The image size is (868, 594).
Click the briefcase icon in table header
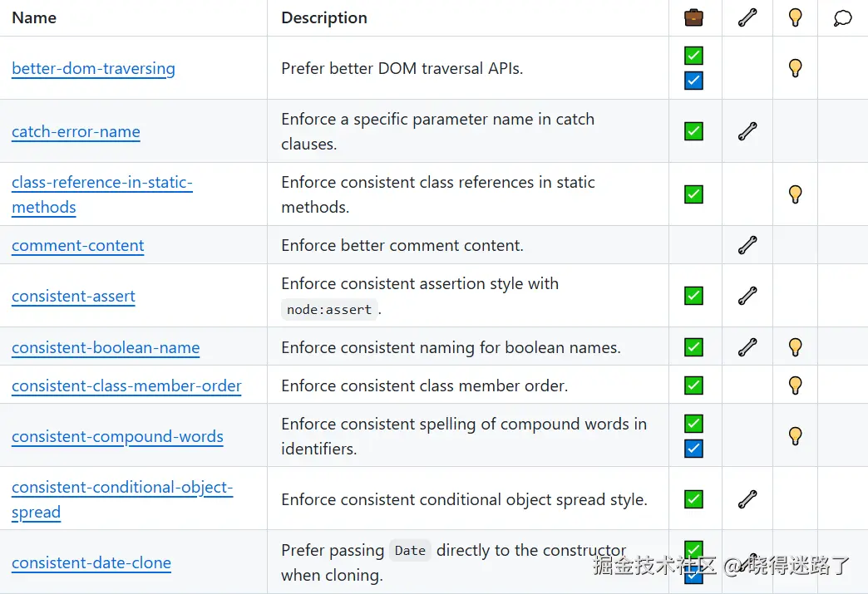tap(693, 17)
